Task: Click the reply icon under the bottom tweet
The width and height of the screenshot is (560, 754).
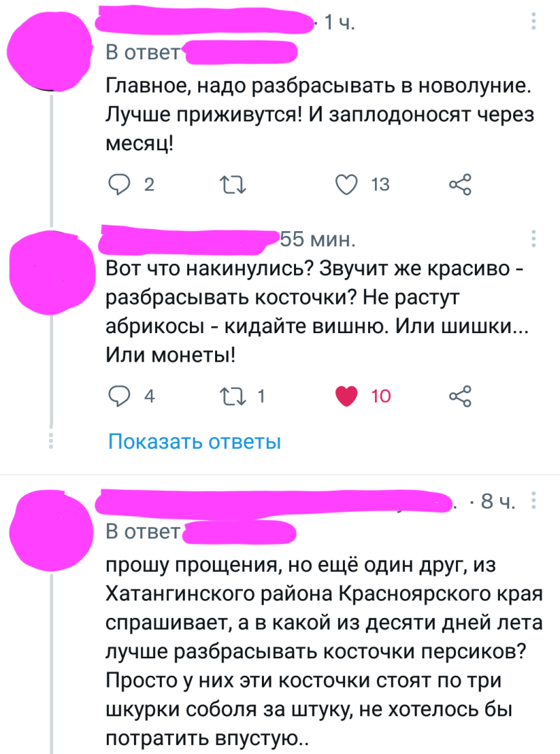Action: point(121,751)
